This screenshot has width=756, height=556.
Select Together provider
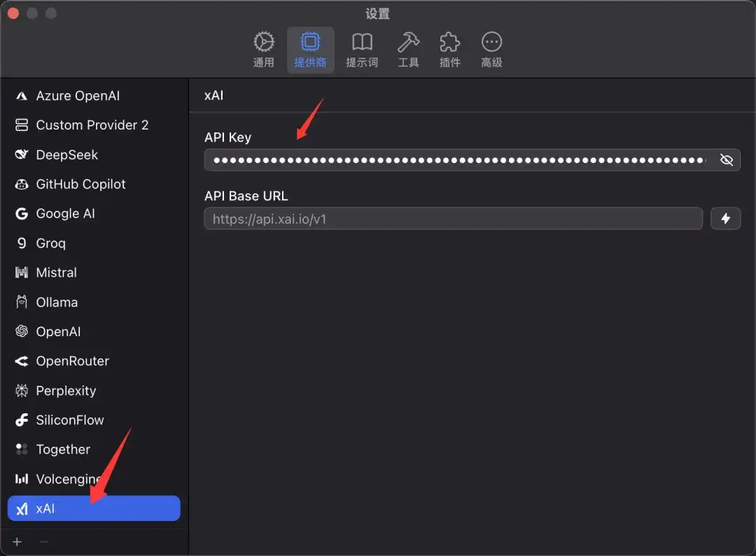pos(94,450)
